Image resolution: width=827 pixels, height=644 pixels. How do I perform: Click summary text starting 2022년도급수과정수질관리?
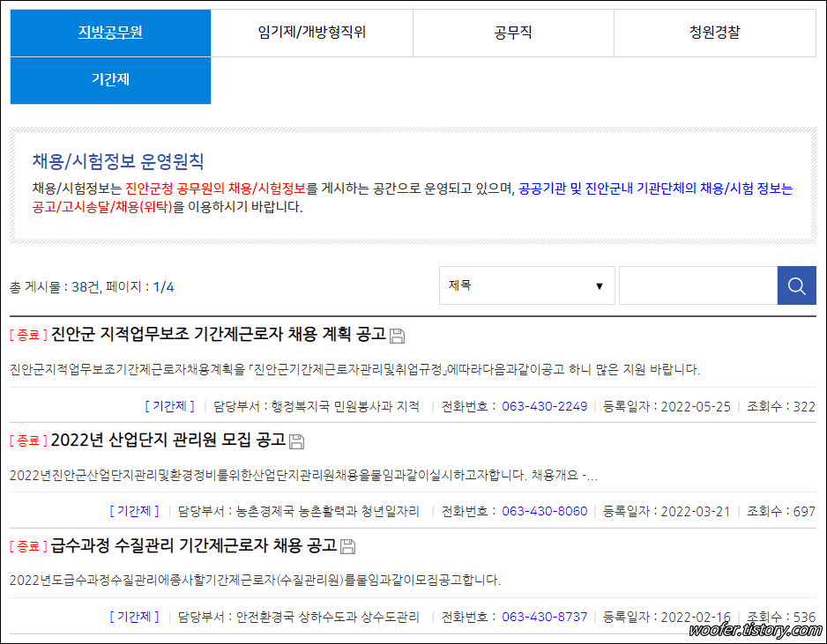(x=256, y=581)
